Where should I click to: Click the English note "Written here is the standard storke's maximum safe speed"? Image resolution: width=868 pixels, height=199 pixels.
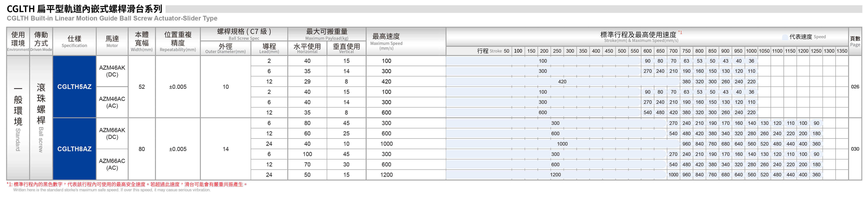point(112,190)
